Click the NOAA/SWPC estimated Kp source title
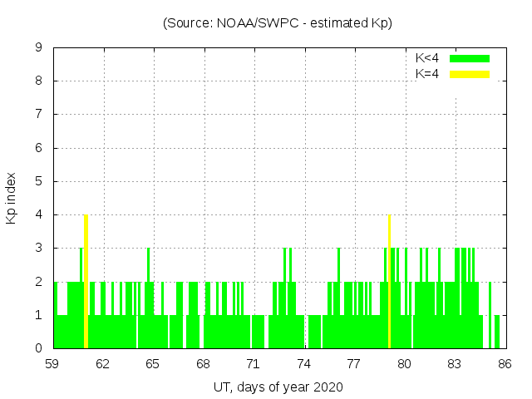 tap(277, 23)
